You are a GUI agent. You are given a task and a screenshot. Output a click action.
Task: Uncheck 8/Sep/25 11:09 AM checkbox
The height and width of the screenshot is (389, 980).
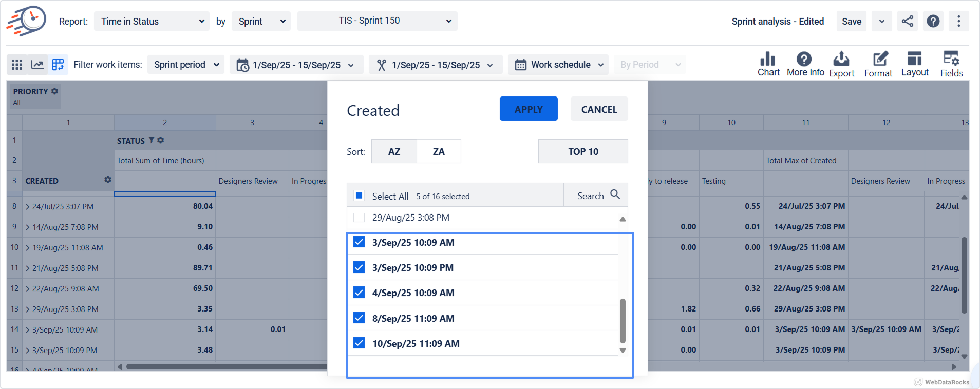pos(359,318)
